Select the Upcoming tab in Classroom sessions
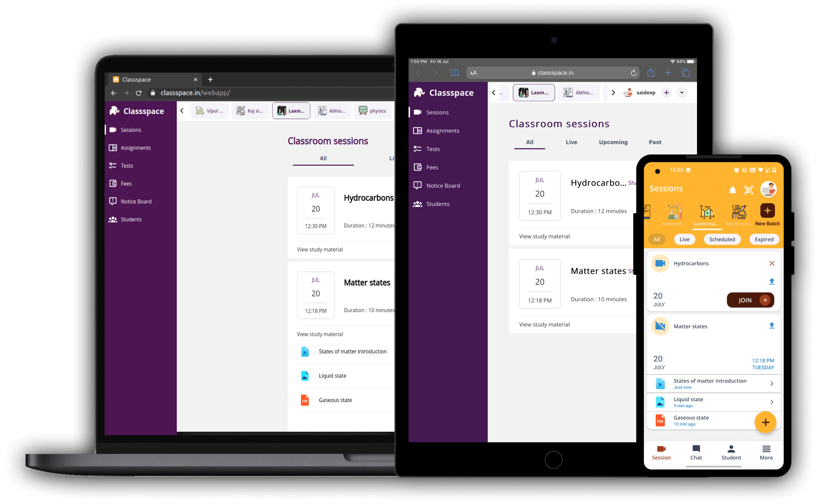This screenshot has height=504, width=819. (613, 141)
